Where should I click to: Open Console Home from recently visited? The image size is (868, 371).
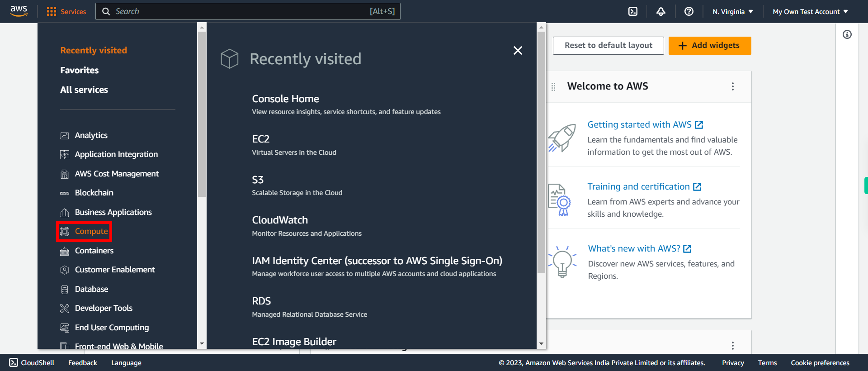pos(285,99)
